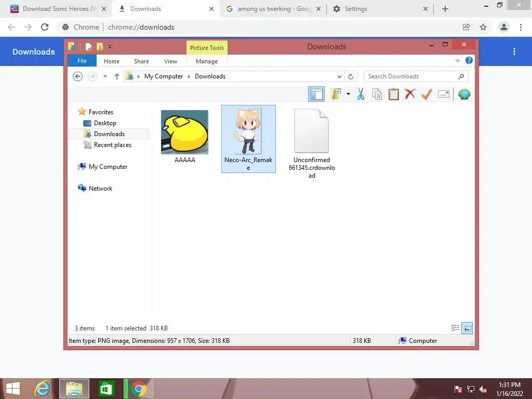The image size is (532, 399).
Task: Switch to Large icons view in the status bar
Action: point(467,328)
